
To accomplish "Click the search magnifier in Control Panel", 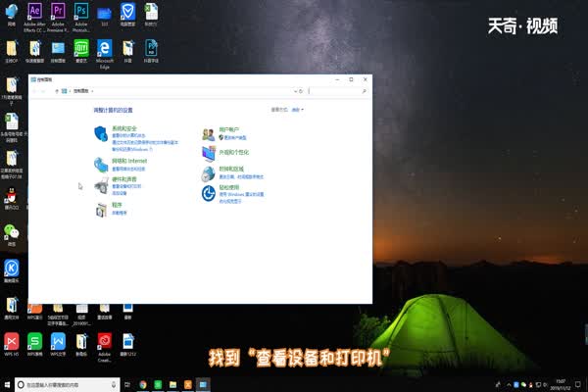I will point(364,91).
